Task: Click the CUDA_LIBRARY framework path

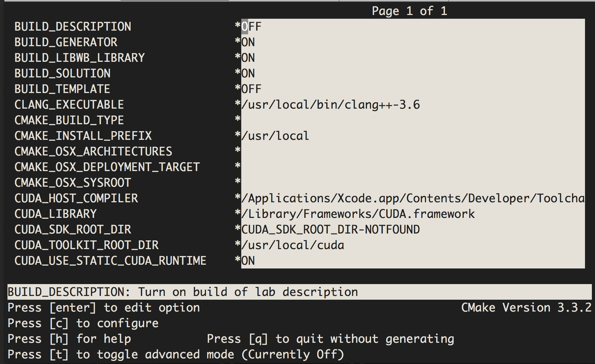Action: pyautogui.click(x=358, y=214)
